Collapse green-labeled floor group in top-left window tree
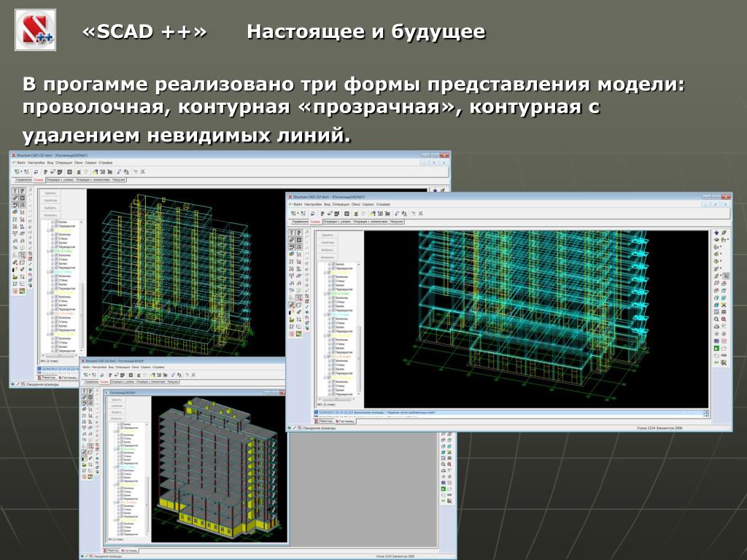This screenshot has height=560, width=747. (x=48, y=251)
